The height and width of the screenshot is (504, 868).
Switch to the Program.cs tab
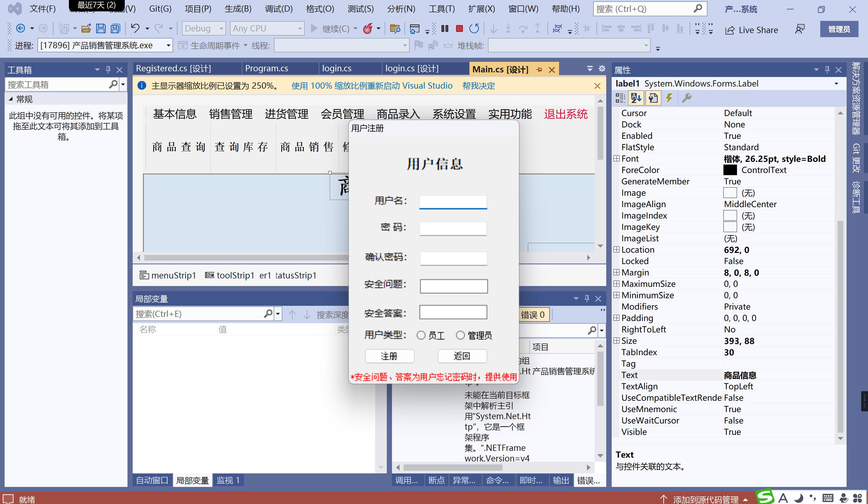click(267, 68)
